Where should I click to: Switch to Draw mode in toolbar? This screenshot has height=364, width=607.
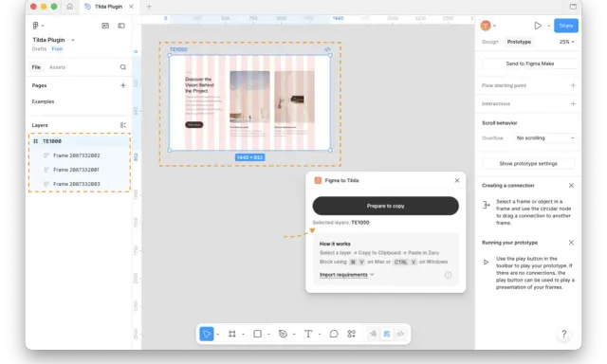pos(373,334)
